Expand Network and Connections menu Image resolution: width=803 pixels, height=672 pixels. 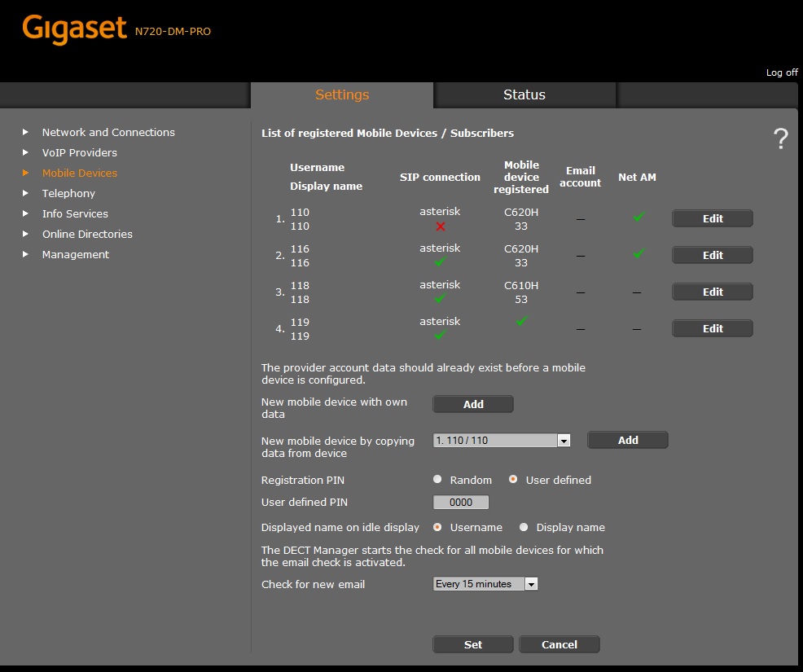point(108,132)
